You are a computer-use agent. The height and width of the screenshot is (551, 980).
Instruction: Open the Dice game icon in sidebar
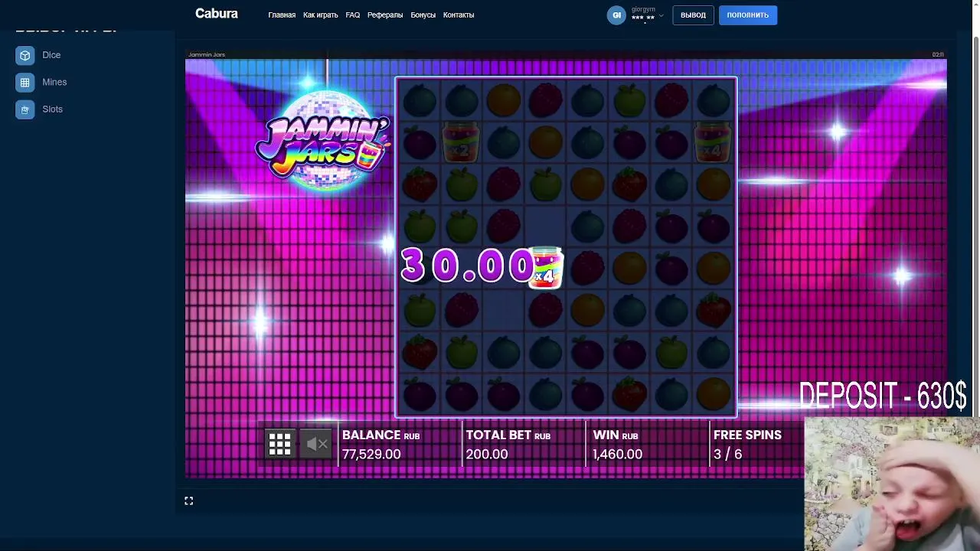pyautogui.click(x=25, y=55)
